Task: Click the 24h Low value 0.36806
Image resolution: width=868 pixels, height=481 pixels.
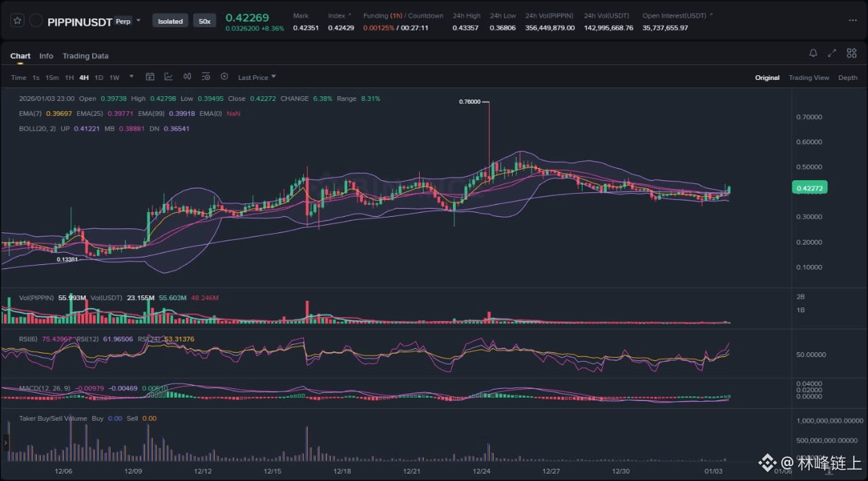Action: click(x=502, y=28)
